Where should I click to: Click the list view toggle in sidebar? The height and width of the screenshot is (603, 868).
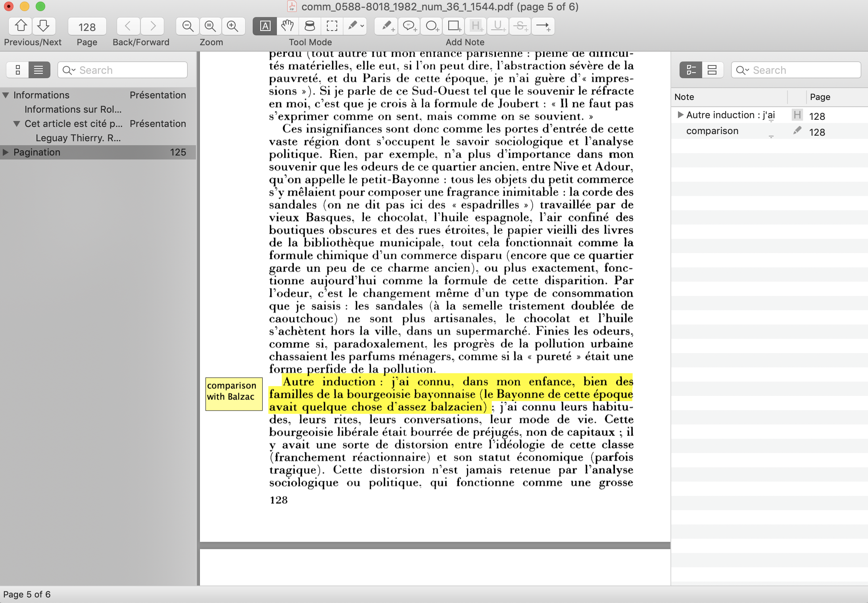pos(38,69)
